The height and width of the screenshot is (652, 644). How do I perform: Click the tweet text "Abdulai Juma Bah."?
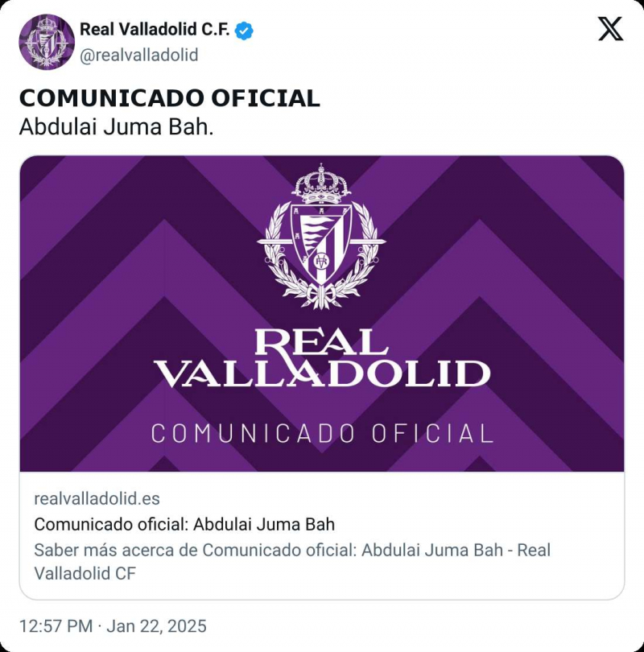[116, 127]
